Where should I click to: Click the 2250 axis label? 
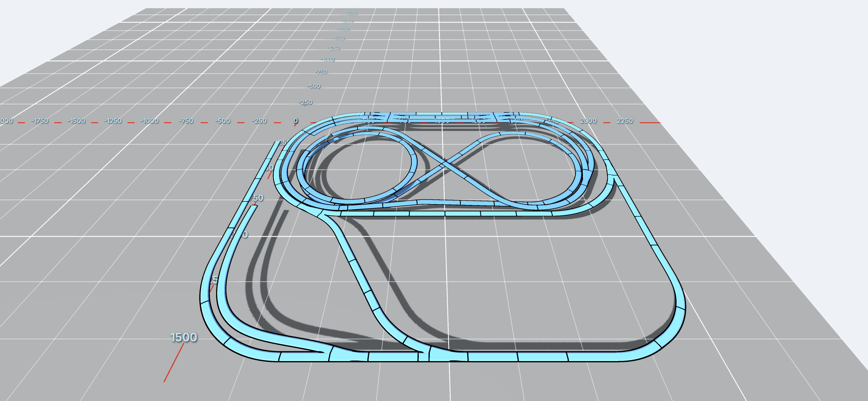coord(625,121)
